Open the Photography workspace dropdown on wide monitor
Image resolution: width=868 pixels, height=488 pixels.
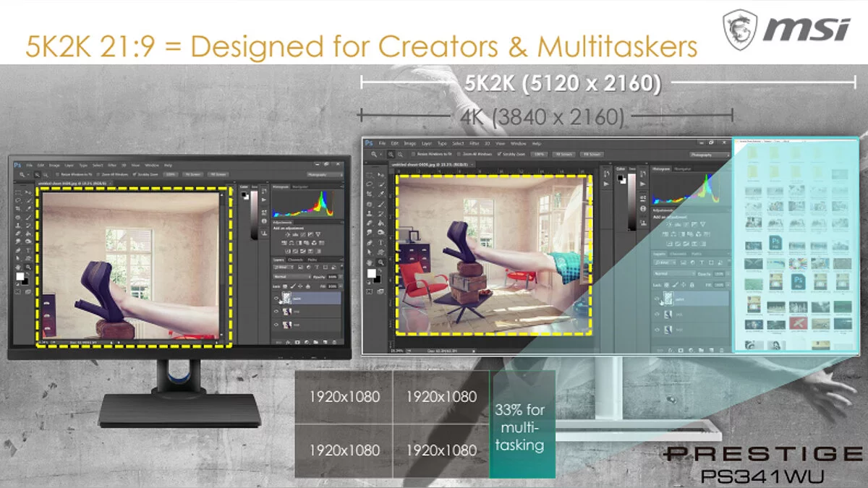coord(710,155)
